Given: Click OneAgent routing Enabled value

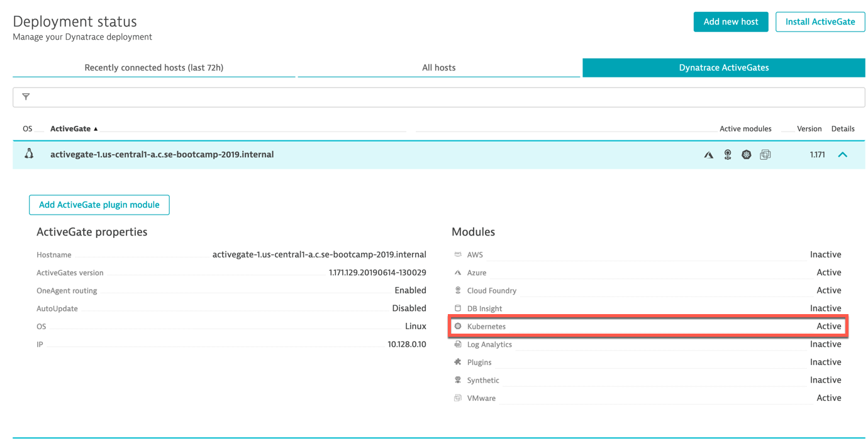Looking at the screenshot, I should pyautogui.click(x=410, y=290).
